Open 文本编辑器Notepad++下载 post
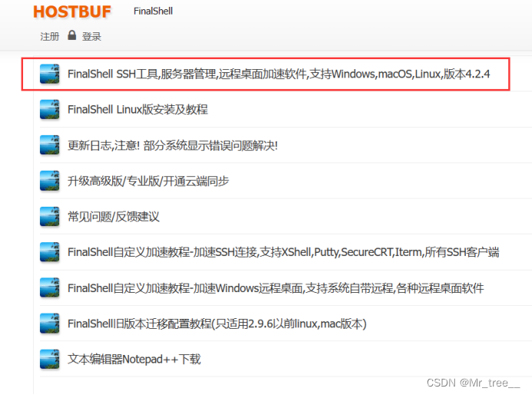532x395 pixels. point(134,359)
